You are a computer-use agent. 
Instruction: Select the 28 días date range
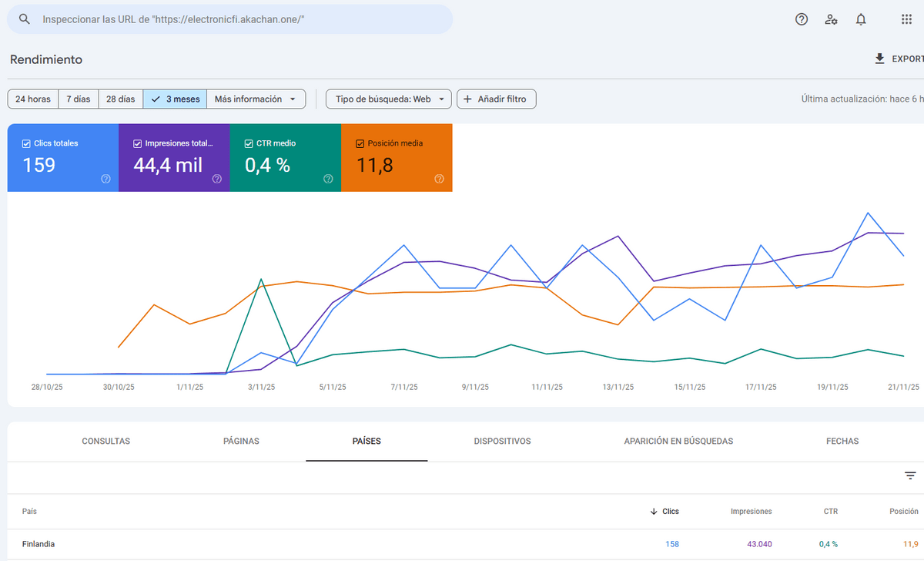tap(120, 99)
